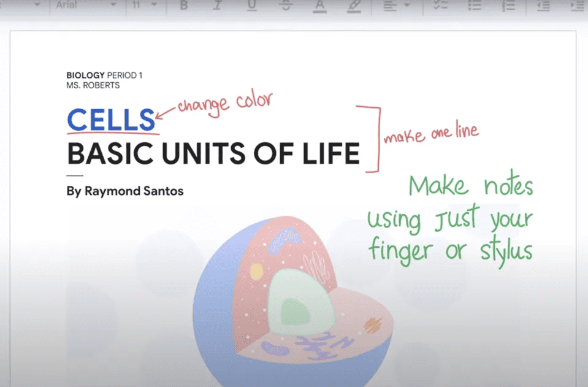
Task: Enable text underline on the title
Action: [251, 6]
